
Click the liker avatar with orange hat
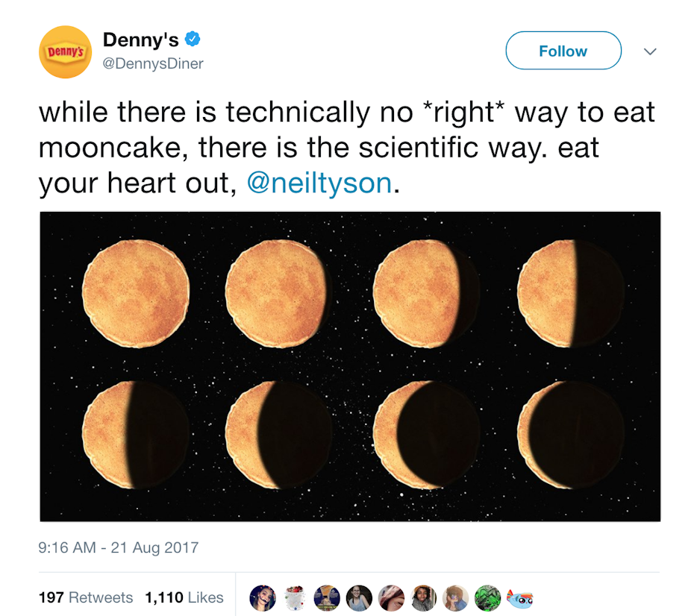[424, 597]
